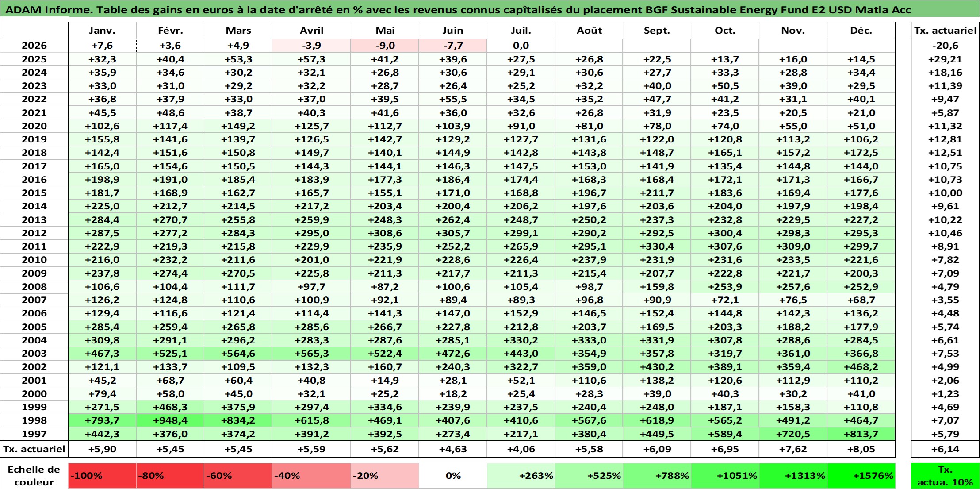Click the 0% color scale cell

[453, 476]
